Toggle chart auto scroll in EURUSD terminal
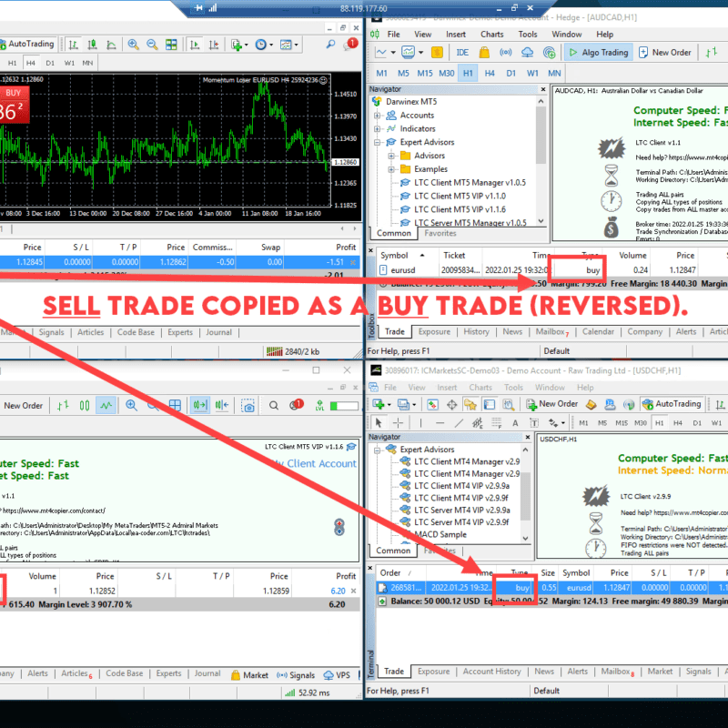 (x=195, y=45)
